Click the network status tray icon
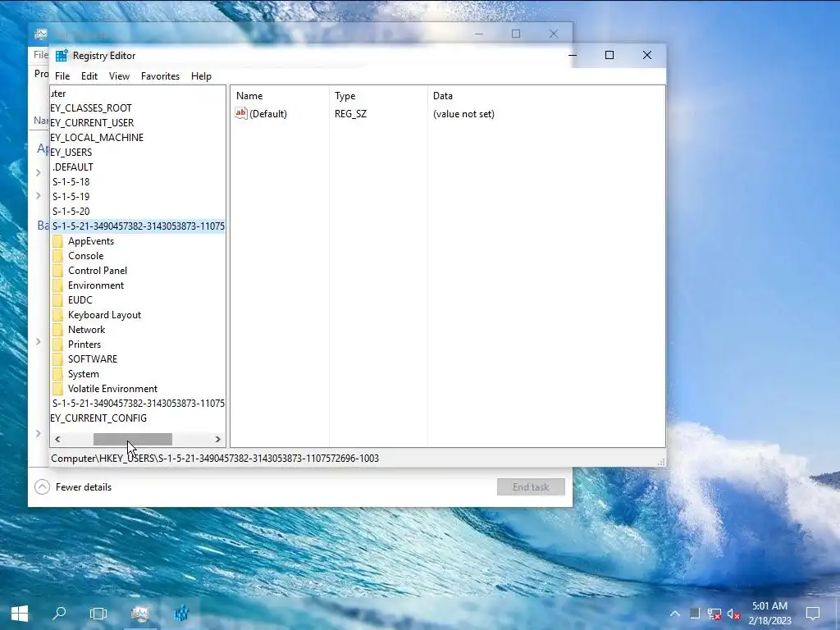This screenshot has height=630, width=840. coord(714,614)
